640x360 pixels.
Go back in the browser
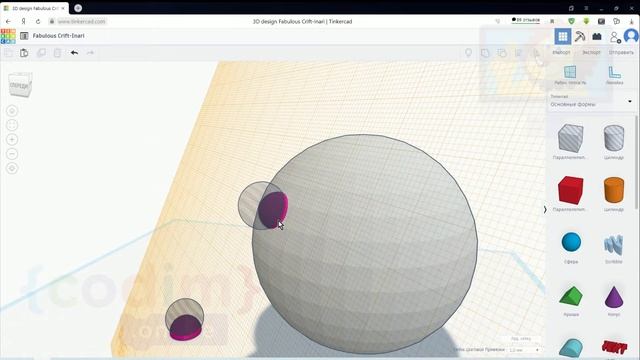tap(8, 21)
